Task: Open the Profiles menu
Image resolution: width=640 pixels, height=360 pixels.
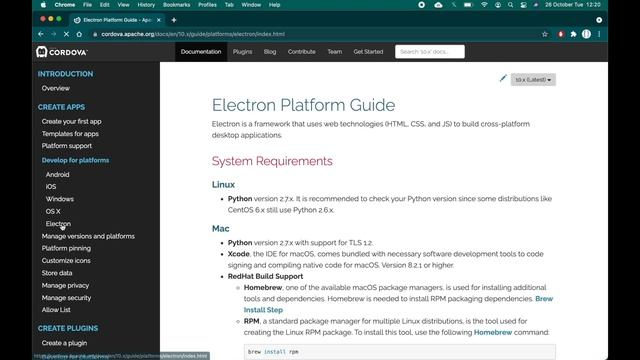Action: pos(207,5)
